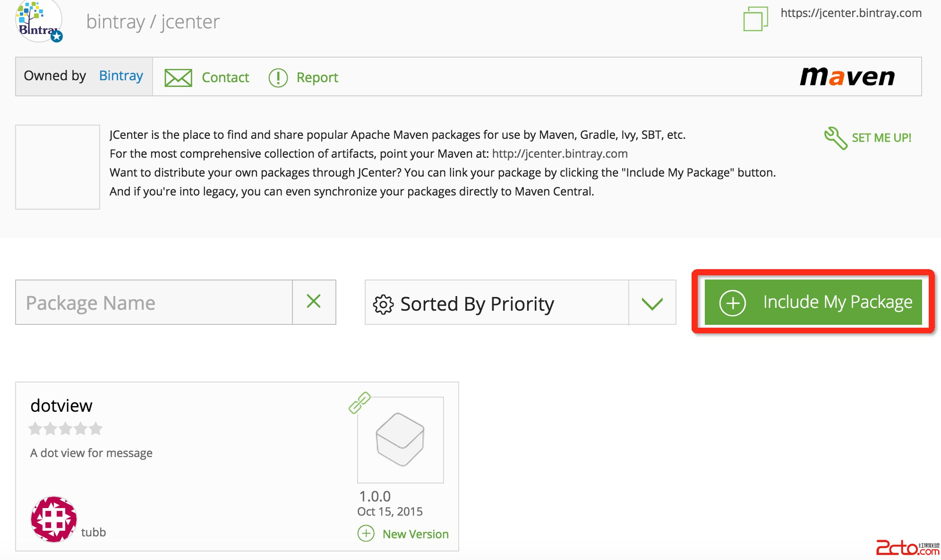Click the Contact link text

coord(225,77)
